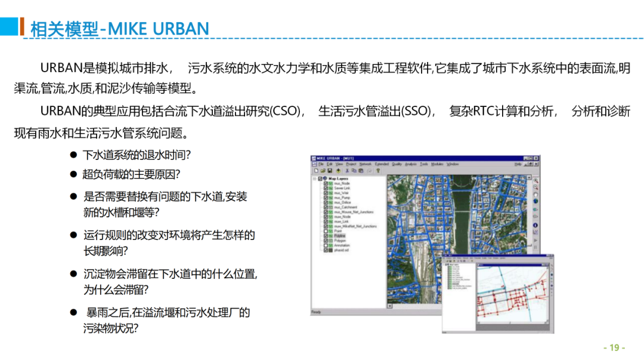Click the Save diskette toolbar icon
This screenshot has width=644, height=363.
330,171
